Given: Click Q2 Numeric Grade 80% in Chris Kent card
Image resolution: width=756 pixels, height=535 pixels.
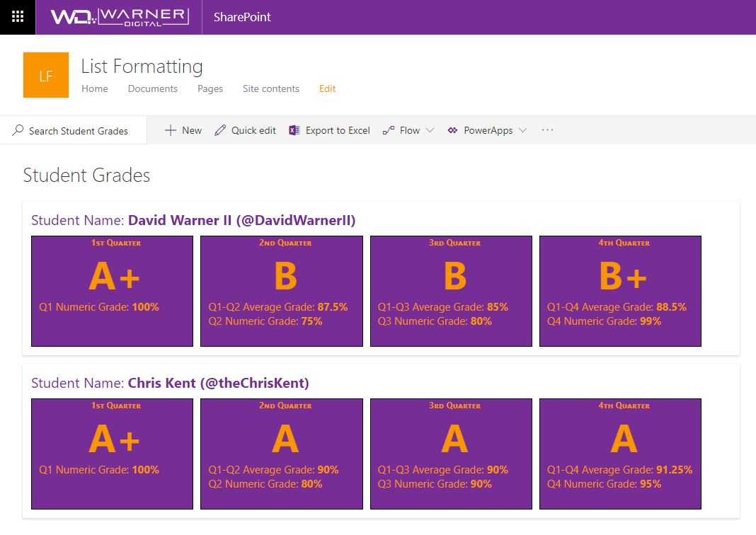Looking at the screenshot, I should coord(265,484).
